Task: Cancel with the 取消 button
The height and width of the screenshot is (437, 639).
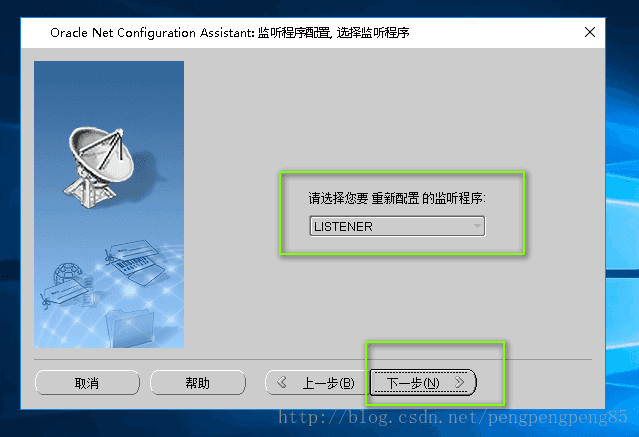Action: [x=87, y=382]
